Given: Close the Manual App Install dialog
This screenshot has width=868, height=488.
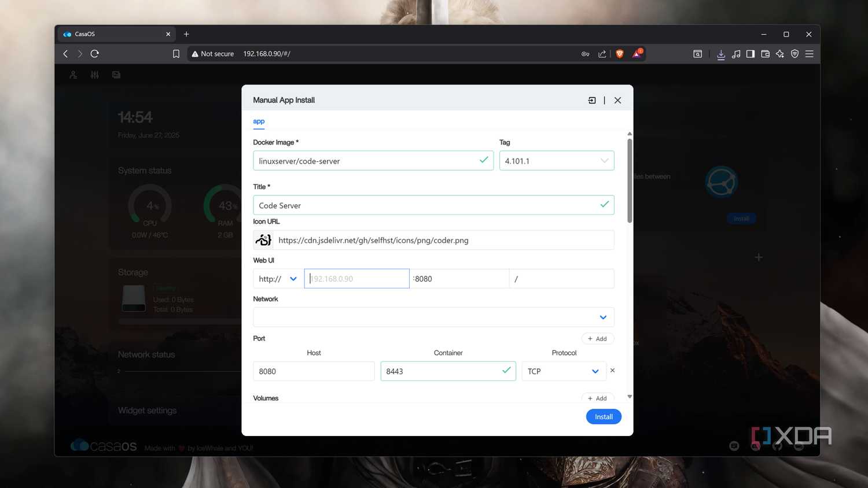Looking at the screenshot, I should tap(618, 100).
